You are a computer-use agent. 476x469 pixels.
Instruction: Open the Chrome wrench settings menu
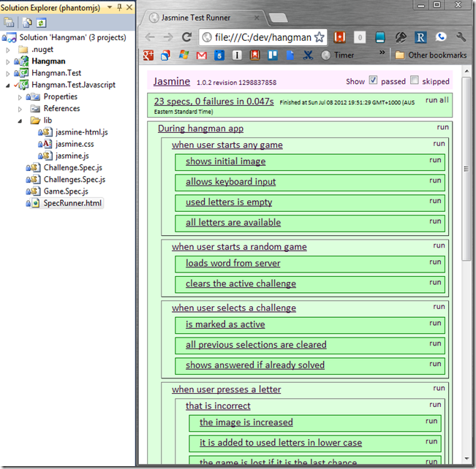pyautogui.click(x=461, y=37)
